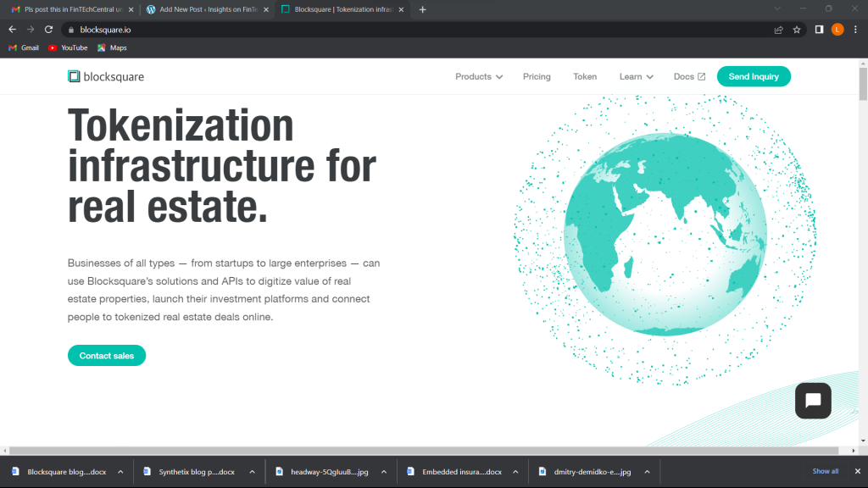
Task: Open the chat widget bubble
Action: point(813,401)
